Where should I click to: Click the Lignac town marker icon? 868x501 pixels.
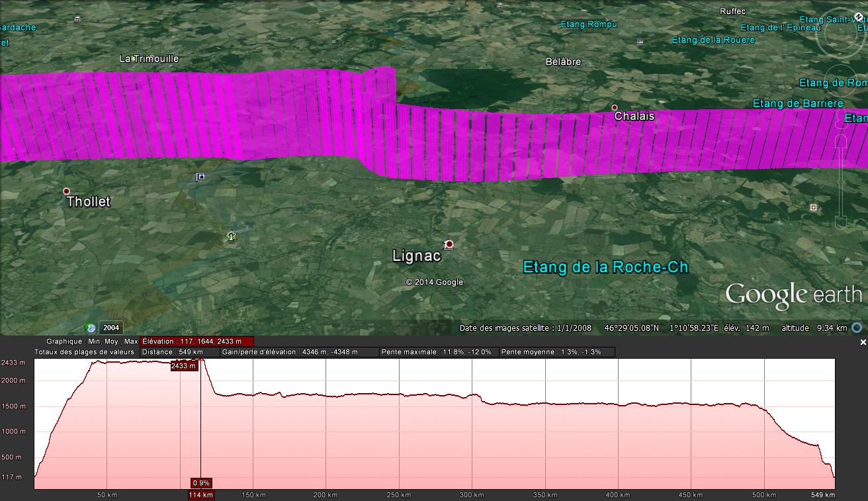tap(449, 244)
